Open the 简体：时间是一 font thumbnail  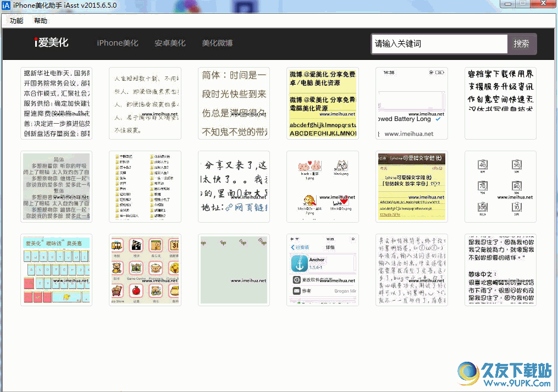pos(234,103)
